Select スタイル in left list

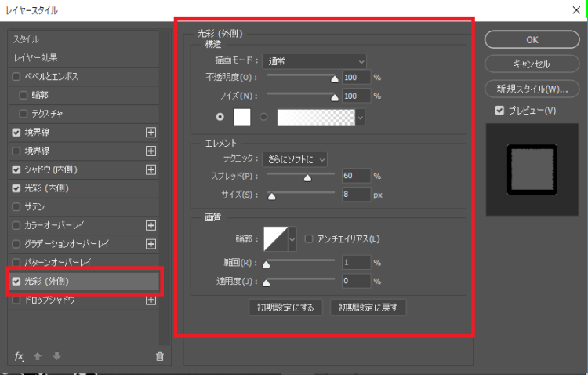[83, 39]
